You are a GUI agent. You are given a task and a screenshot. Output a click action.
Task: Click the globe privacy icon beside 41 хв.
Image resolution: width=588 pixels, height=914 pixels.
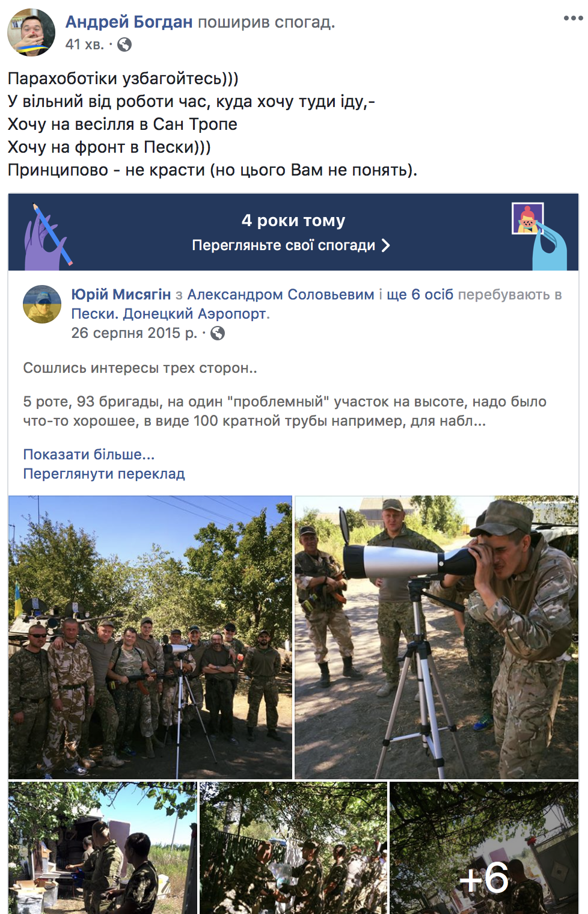click(124, 44)
